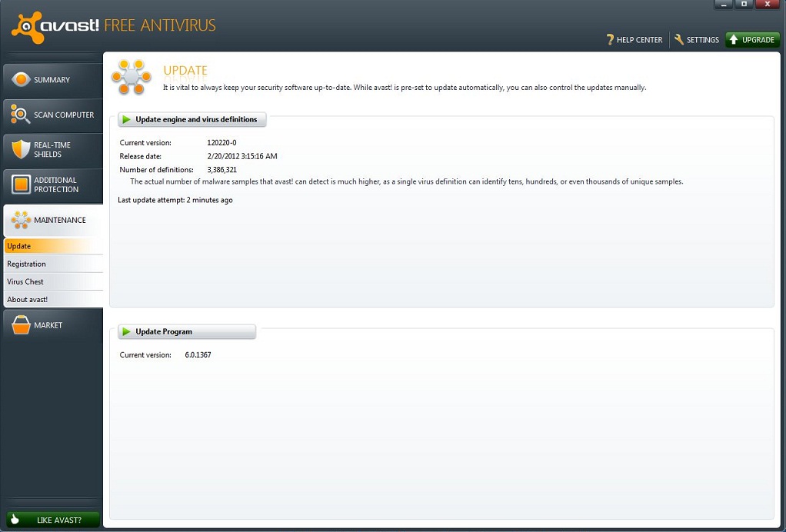The height and width of the screenshot is (532, 786).
Task: Open Settings from the top bar
Action: coord(697,39)
